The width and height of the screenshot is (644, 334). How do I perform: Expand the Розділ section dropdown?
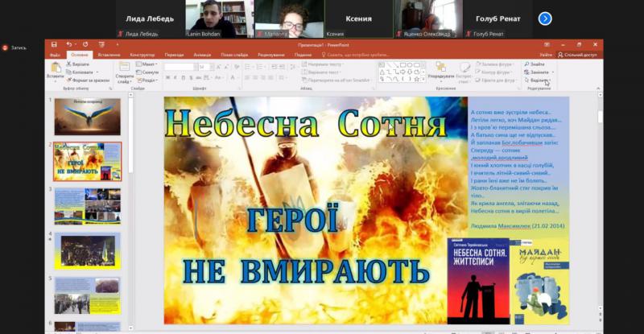(x=147, y=80)
